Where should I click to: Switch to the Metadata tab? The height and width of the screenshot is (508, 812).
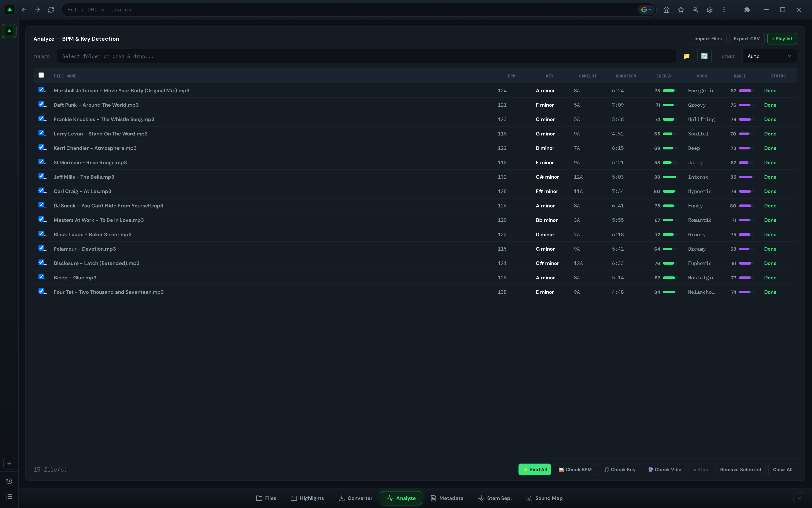[x=447, y=498]
